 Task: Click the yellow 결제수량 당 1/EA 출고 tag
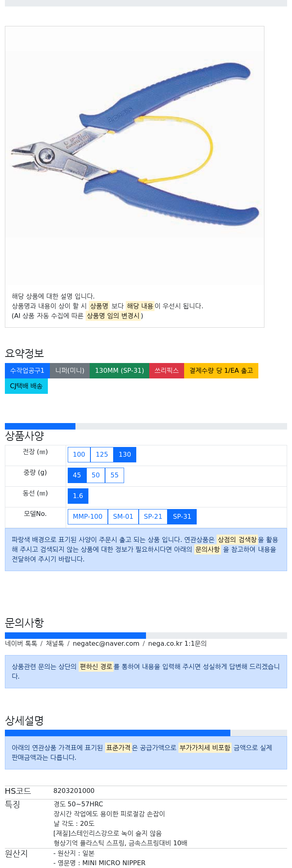221,370
